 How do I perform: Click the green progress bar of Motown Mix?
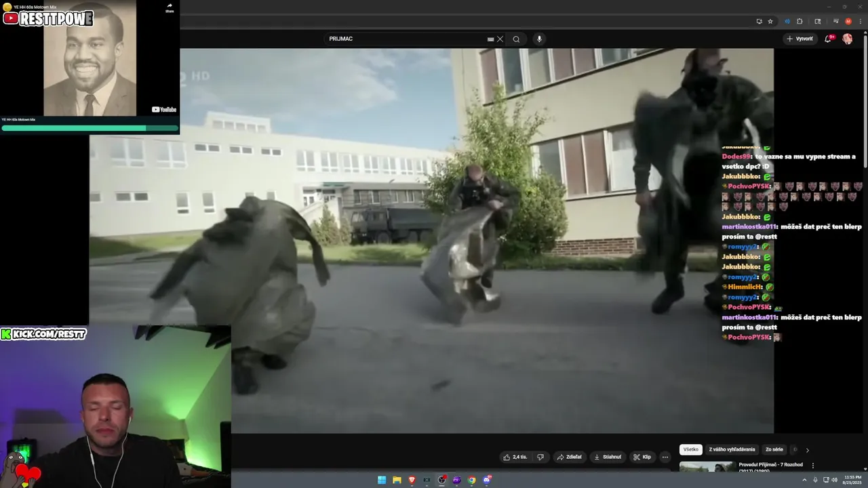90,127
